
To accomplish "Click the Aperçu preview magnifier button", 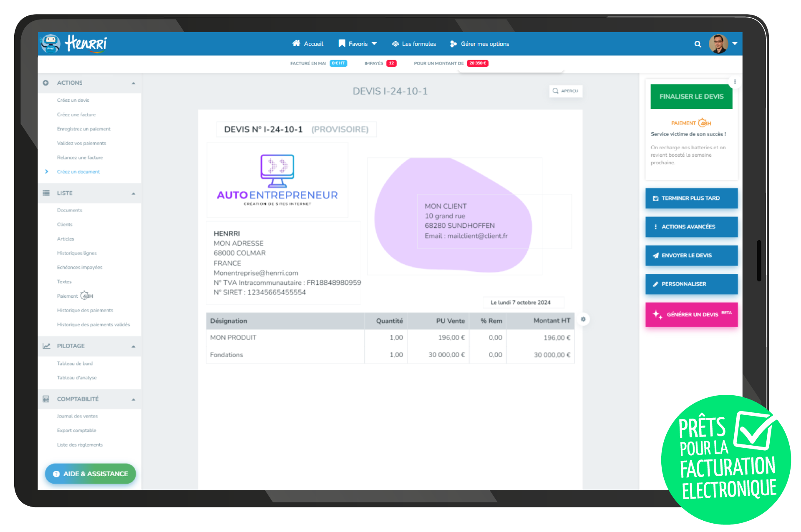I will pyautogui.click(x=566, y=91).
